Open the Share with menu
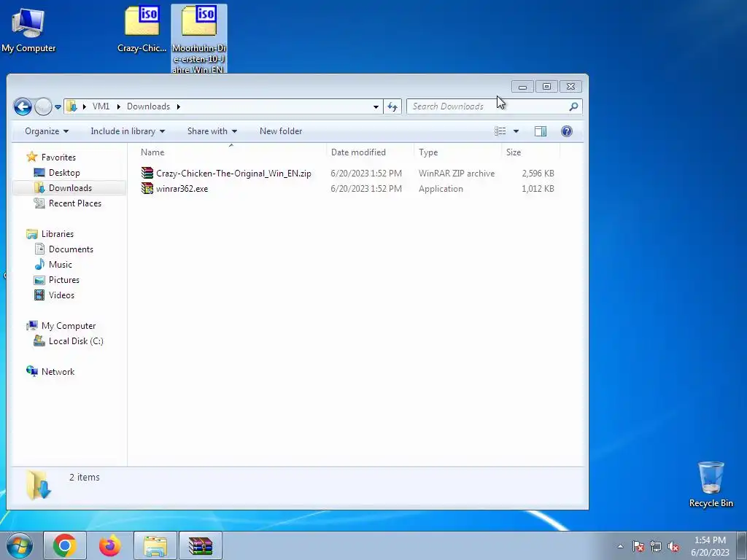Image resolution: width=747 pixels, height=560 pixels. (x=212, y=131)
